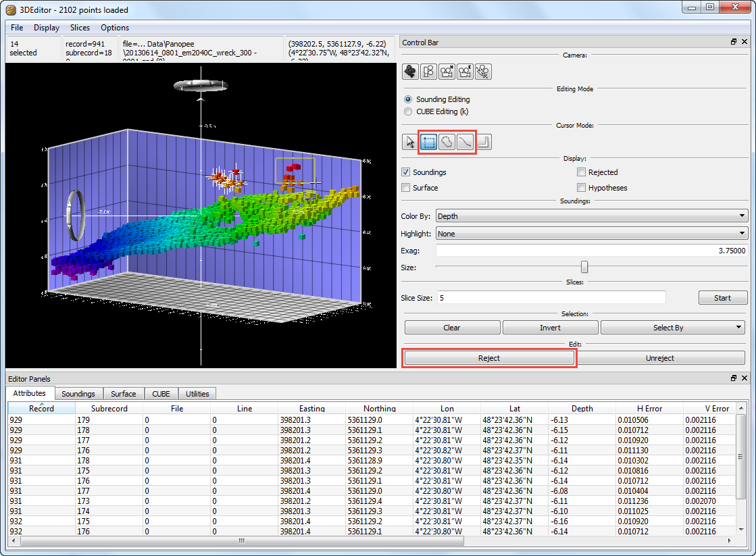This screenshot has width=756, height=556.
Task: Enable the Hypotheses display checkbox
Action: pyautogui.click(x=582, y=188)
